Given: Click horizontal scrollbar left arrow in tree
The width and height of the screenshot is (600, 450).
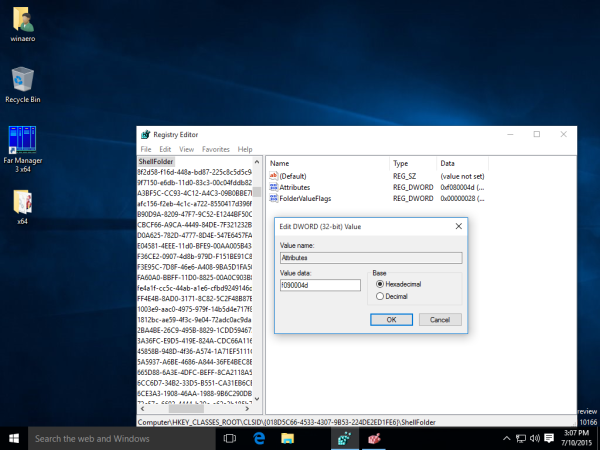Looking at the screenshot, I should pyautogui.click(x=142, y=409).
